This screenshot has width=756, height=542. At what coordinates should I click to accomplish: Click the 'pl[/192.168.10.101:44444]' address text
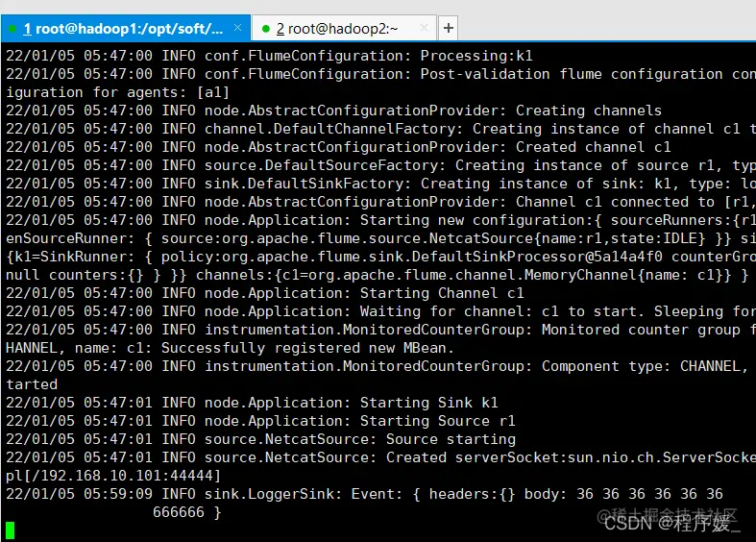click(113, 477)
